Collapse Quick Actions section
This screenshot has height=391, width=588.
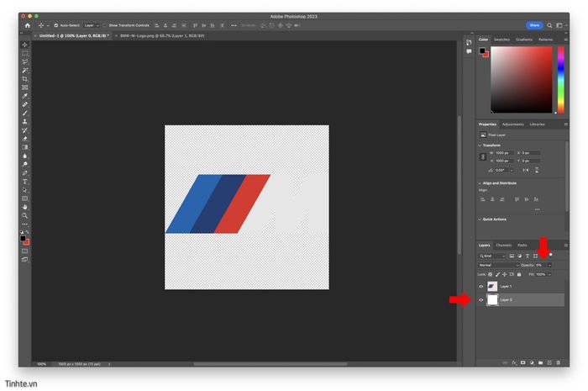[480, 219]
